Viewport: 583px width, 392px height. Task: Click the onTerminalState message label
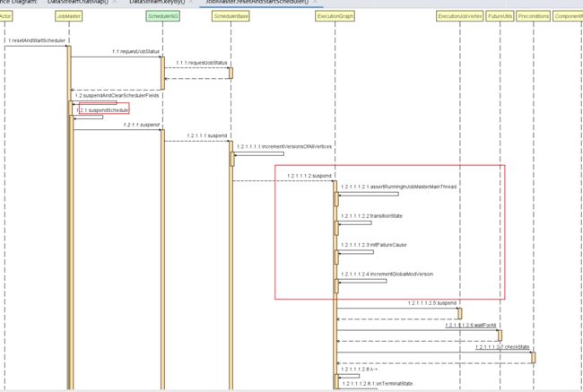tap(378, 383)
